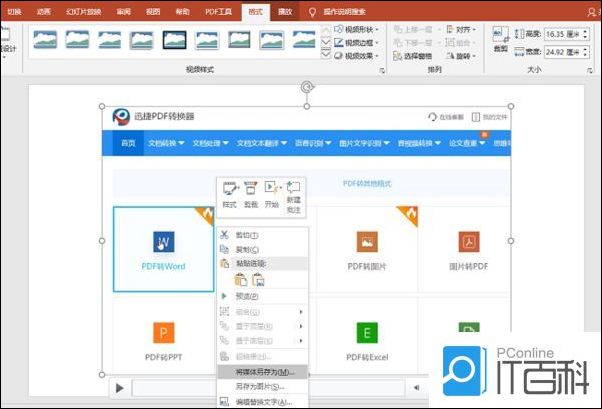This screenshot has height=409, width=602.
Task: Open the 视频样式 group dialog launcher
Action: (x=382, y=70)
